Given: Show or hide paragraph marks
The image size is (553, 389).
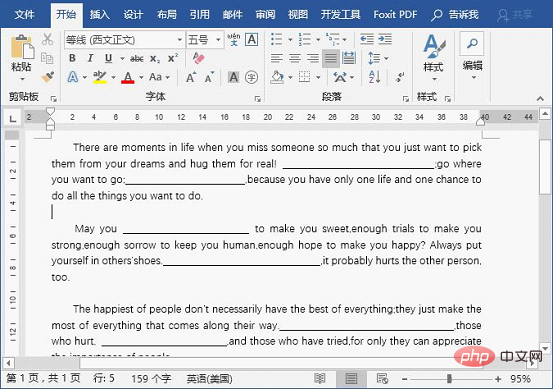Looking at the screenshot, I should coord(400,77).
